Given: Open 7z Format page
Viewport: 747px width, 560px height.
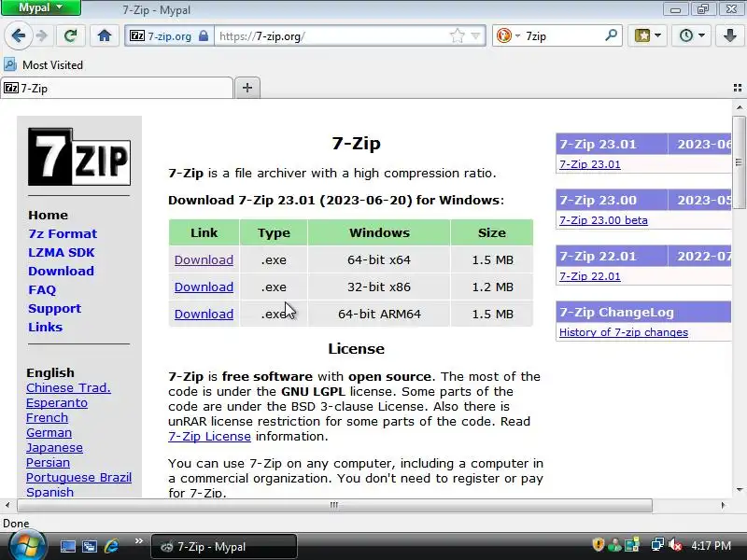Looking at the screenshot, I should tap(63, 233).
